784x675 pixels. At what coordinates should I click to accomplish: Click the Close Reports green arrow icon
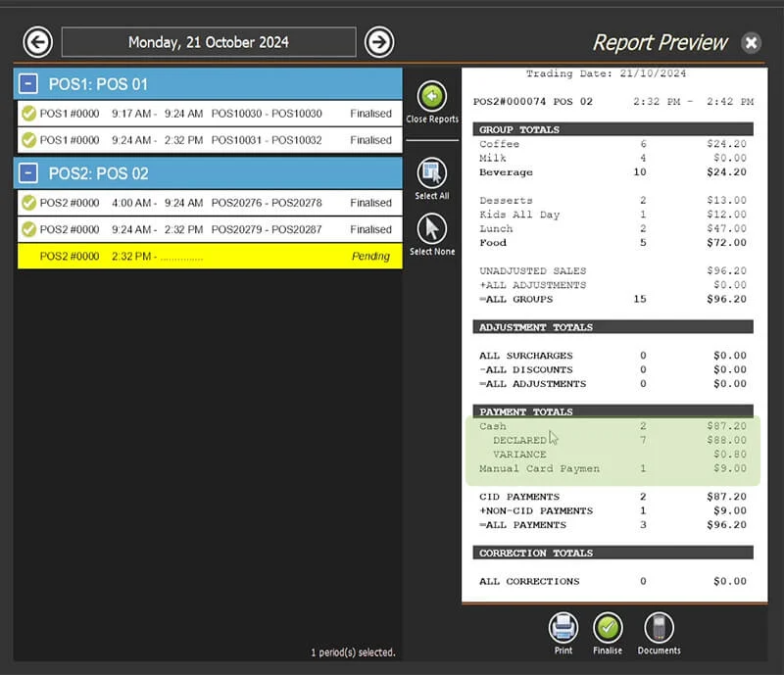[x=431, y=95]
